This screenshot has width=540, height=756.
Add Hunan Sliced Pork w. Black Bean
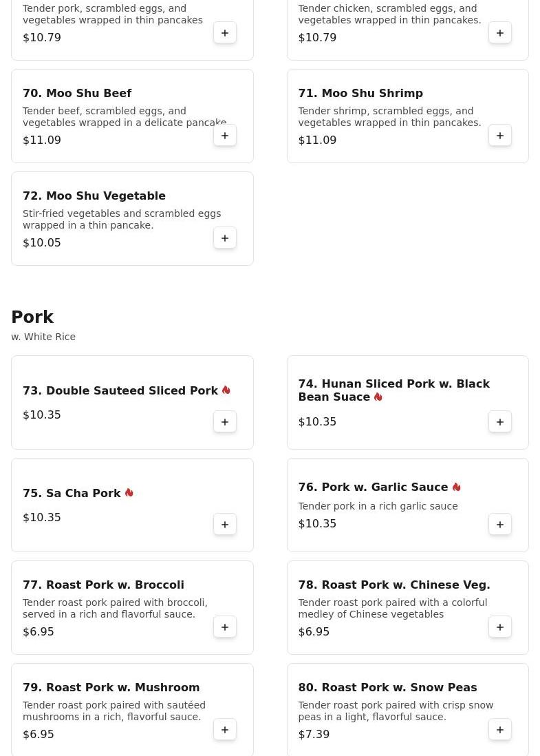(500, 422)
